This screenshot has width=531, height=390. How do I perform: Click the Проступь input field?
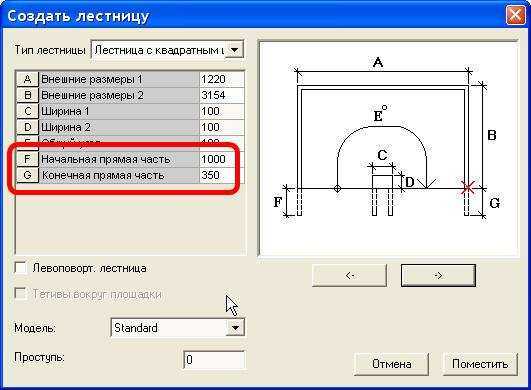(x=214, y=360)
